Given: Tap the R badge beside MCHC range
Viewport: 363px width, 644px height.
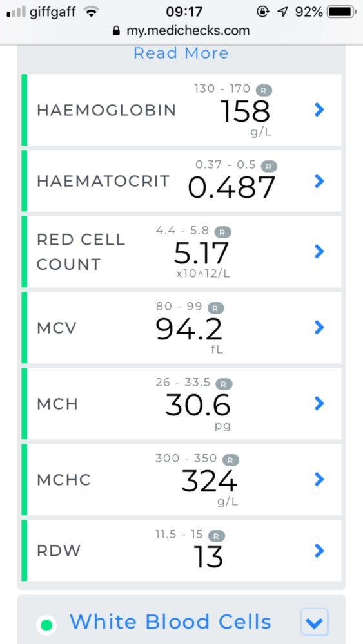Looking at the screenshot, I should [x=231, y=460].
